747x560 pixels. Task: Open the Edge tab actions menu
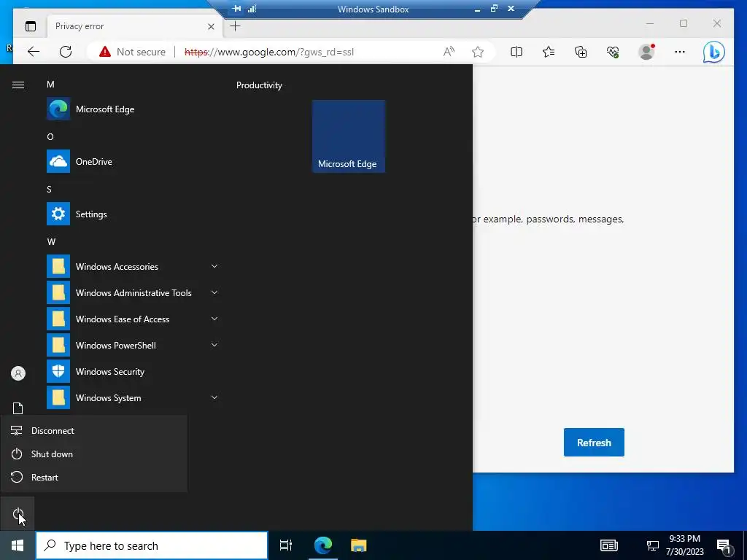(31, 26)
